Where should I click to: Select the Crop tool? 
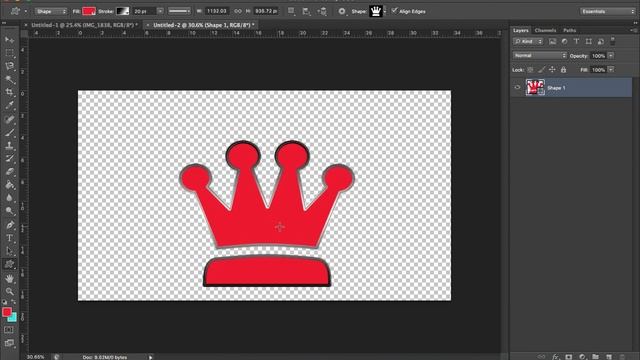(9, 92)
